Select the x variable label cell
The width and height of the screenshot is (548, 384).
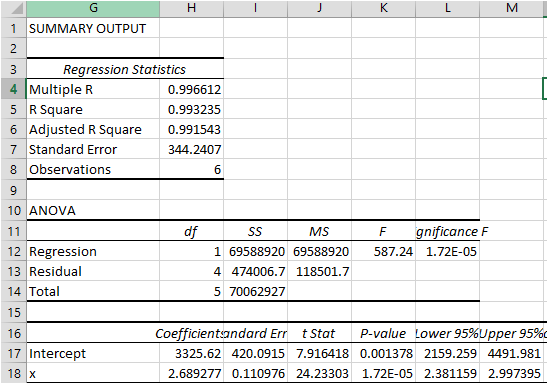point(93,373)
